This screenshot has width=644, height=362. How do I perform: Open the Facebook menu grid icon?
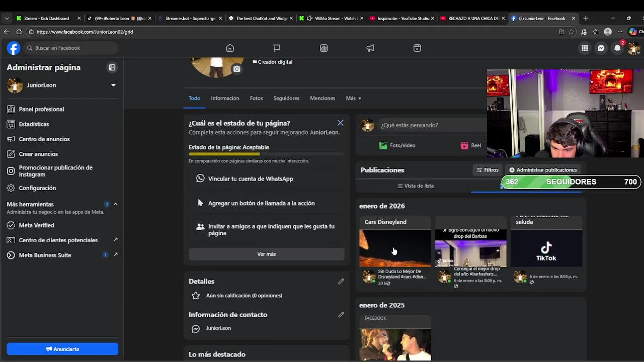585,48
